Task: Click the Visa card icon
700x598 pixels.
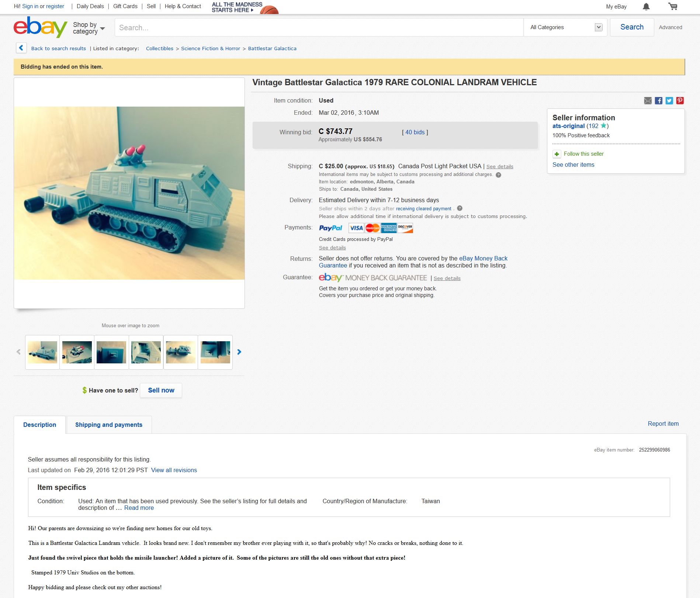Action: pyautogui.click(x=356, y=228)
